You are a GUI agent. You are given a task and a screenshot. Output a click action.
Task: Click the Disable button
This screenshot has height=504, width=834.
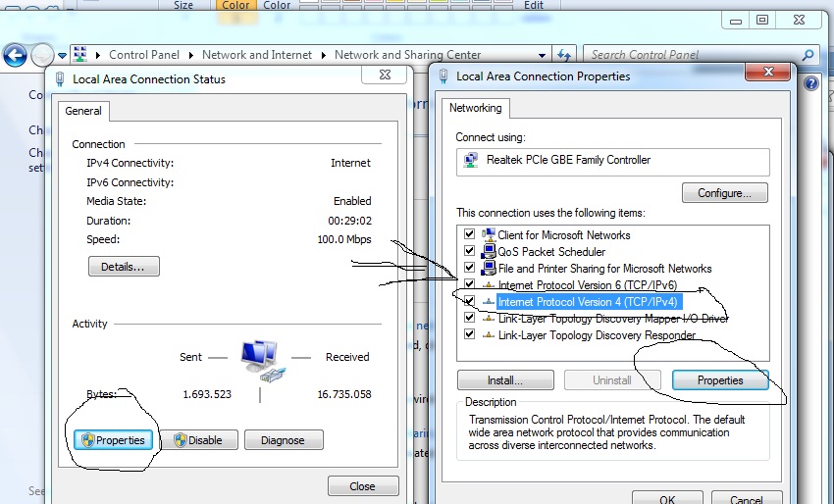pos(198,440)
